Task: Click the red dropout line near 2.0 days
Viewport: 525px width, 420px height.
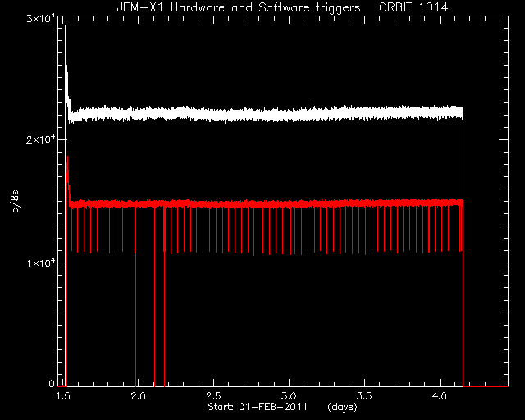Action: [135, 296]
